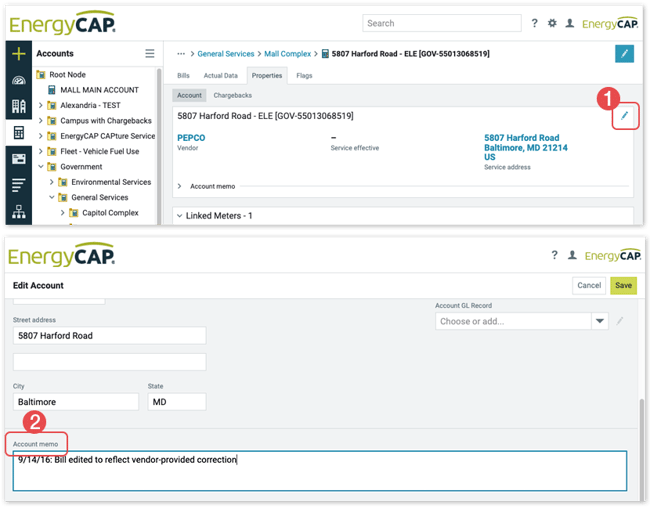650x509 pixels.
Task: Open the Accounts tree hamburger menu
Action: pos(150,54)
